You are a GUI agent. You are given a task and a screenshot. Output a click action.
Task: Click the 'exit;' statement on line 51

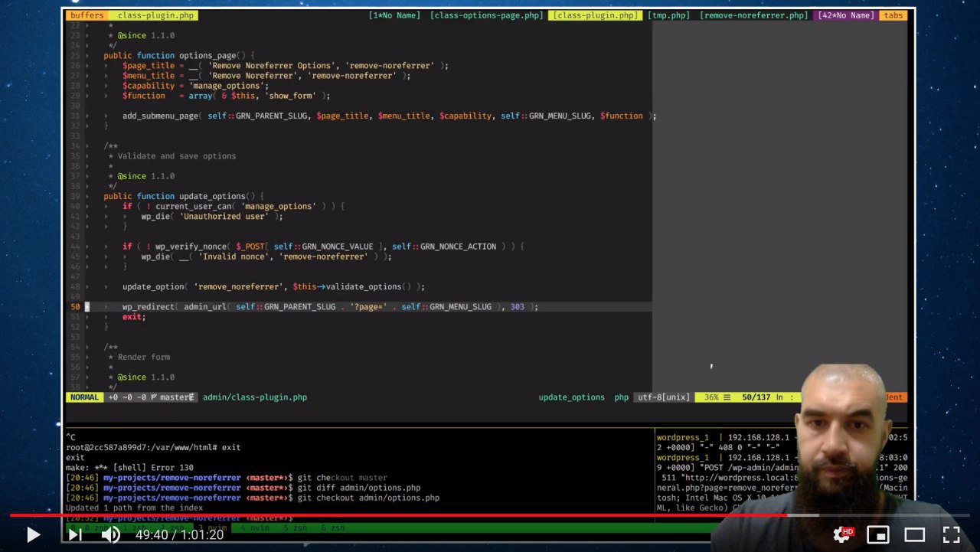134,316
